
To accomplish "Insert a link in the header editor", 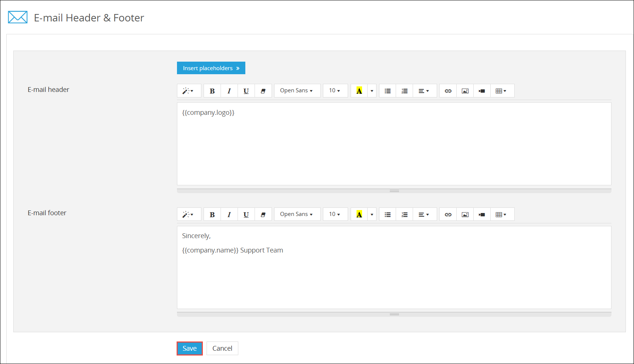I will [x=448, y=91].
